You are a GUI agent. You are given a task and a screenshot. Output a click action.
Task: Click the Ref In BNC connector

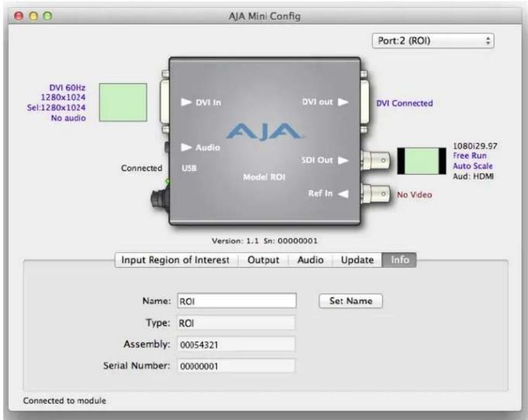(375, 194)
